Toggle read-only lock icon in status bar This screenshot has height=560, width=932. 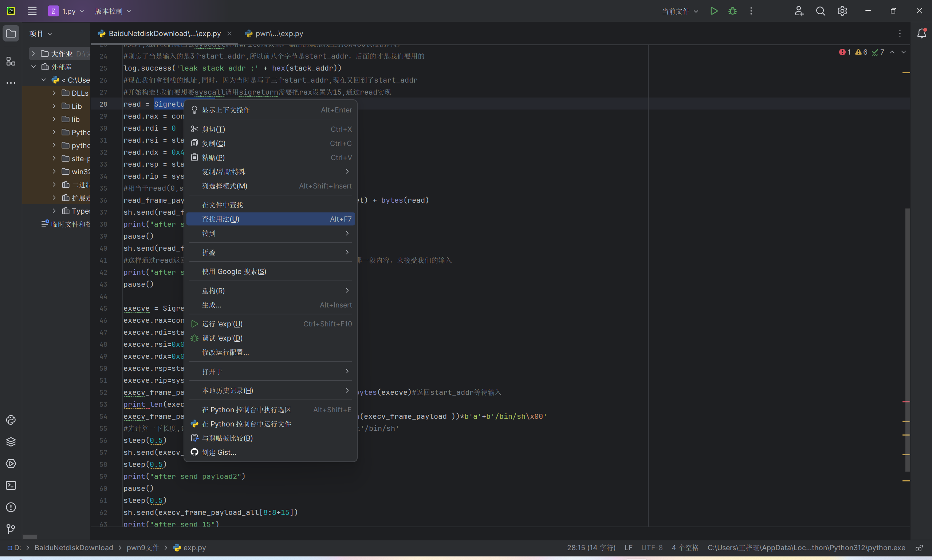[919, 548]
